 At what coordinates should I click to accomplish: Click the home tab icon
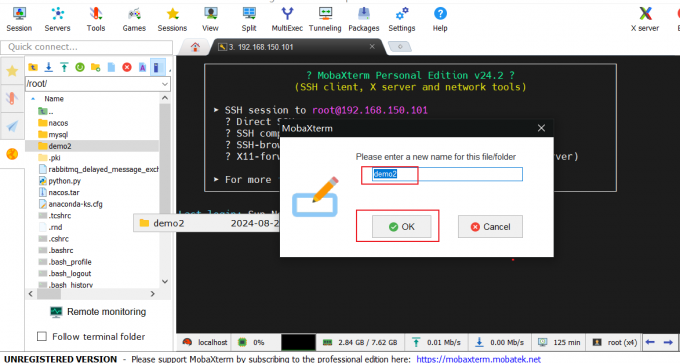tap(195, 47)
